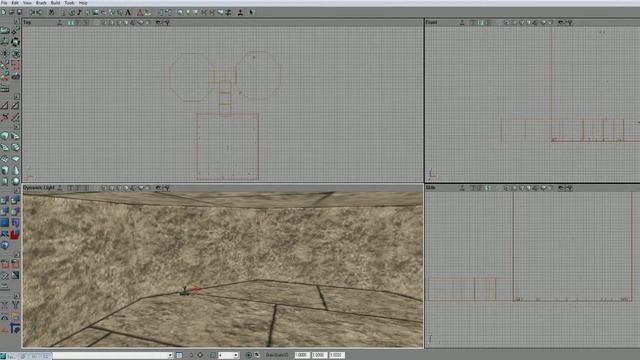The width and height of the screenshot is (640, 360).
Task: Toggle the Top view button in Top viewport toolbar
Action: [70, 23]
